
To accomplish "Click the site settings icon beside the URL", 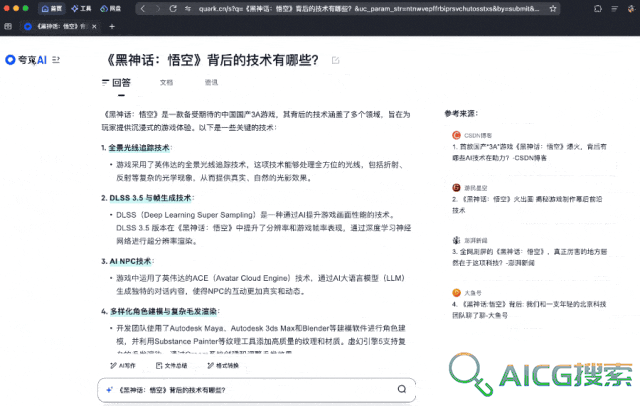I will click(x=188, y=9).
